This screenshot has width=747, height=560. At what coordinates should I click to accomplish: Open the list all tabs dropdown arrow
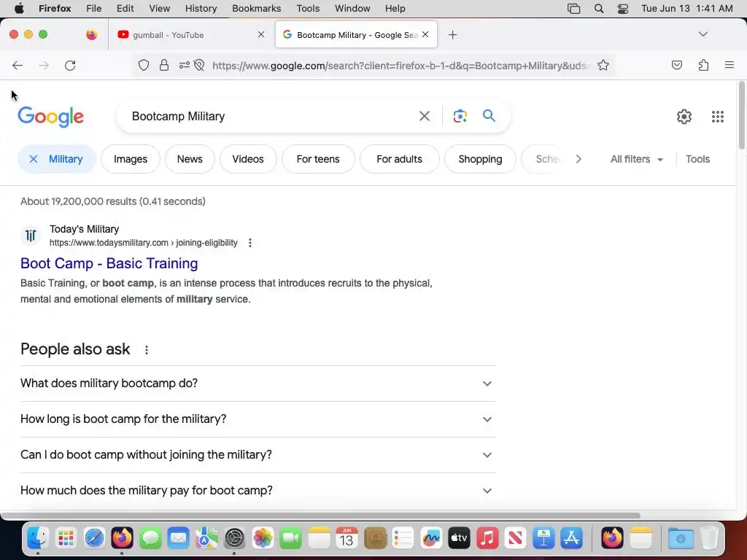tap(703, 34)
